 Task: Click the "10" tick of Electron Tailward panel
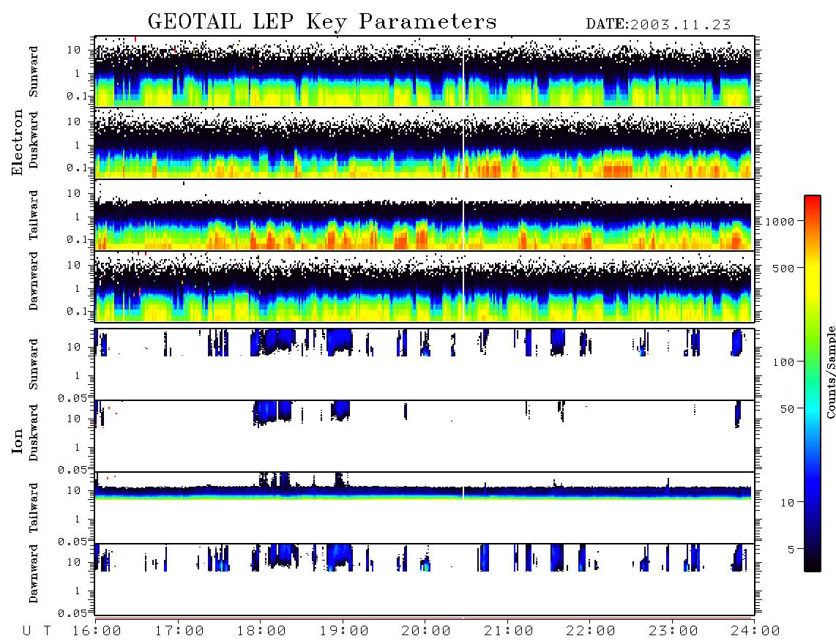[74, 193]
